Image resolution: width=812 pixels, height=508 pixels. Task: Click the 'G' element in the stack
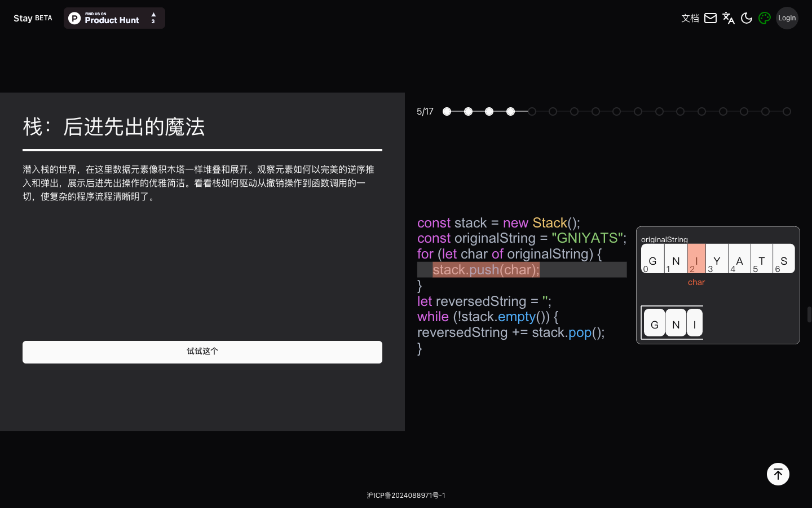coord(654,323)
